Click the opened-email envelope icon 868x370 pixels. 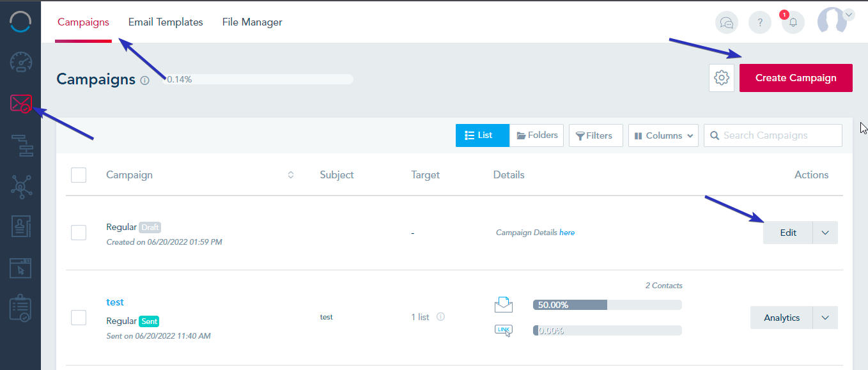(504, 305)
